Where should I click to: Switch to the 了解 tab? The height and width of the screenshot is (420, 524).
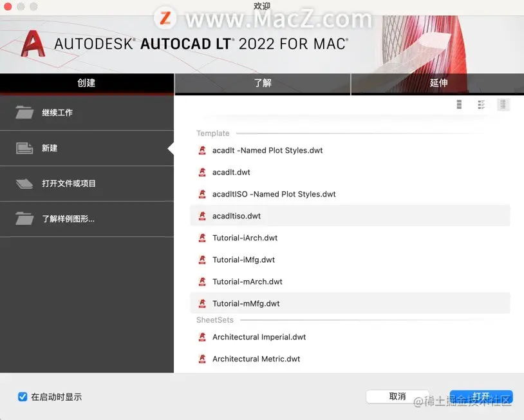(x=263, y=83)
